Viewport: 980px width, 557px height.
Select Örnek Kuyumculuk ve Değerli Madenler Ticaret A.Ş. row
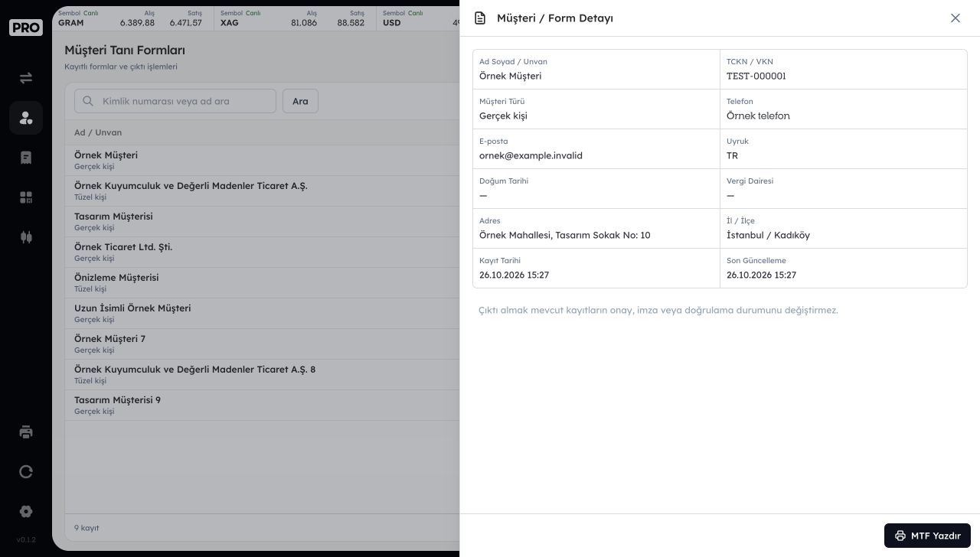[262, 191]
